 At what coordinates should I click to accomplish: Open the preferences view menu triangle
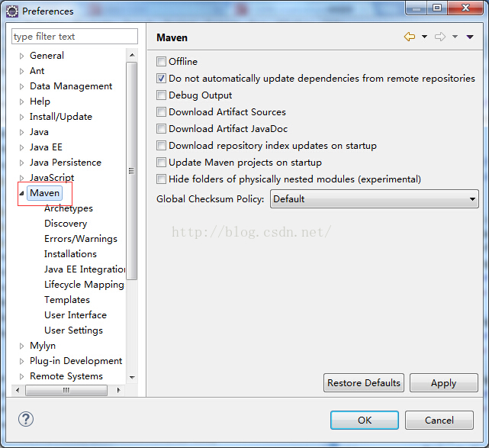click(470, 37)
